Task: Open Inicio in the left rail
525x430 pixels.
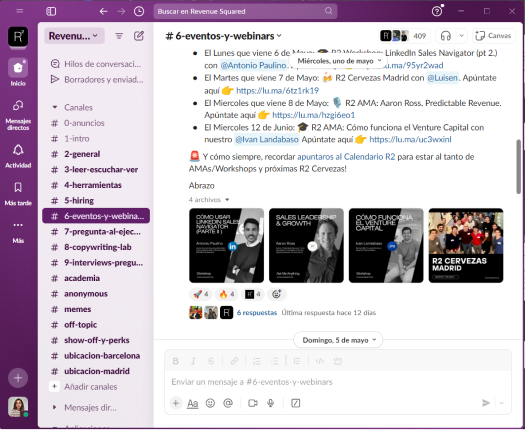Action: pyautogui.click(x=18, y=72)
